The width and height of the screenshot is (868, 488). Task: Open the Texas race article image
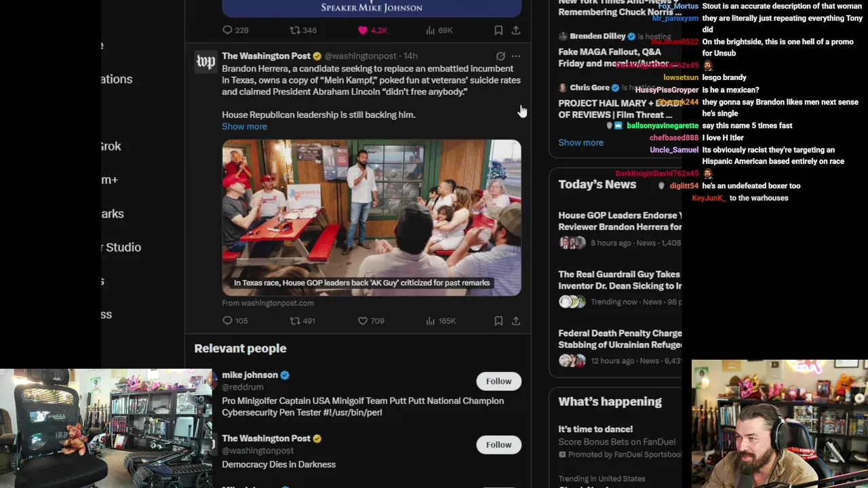coord(372,218)
